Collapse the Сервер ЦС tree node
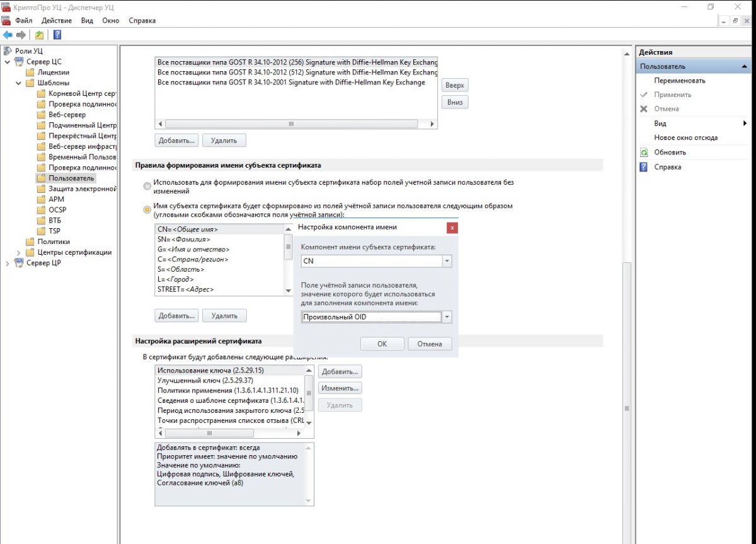Screen dimensions: 756x544 [x=8, y=62]
